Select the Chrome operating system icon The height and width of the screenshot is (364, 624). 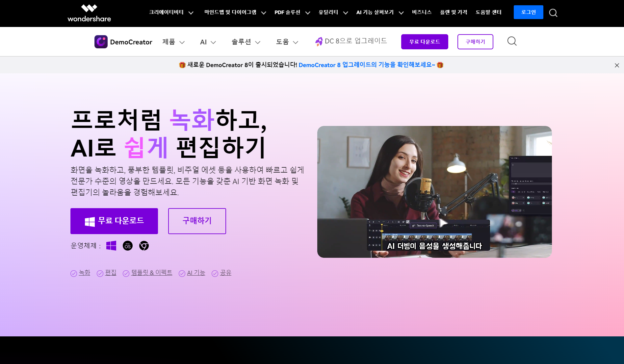[144, 246]
